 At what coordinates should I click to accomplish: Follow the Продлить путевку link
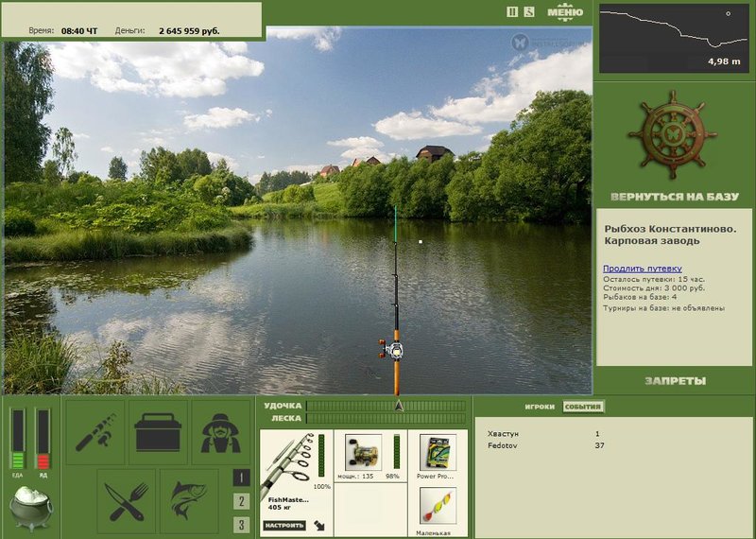(x=643, y=269)
